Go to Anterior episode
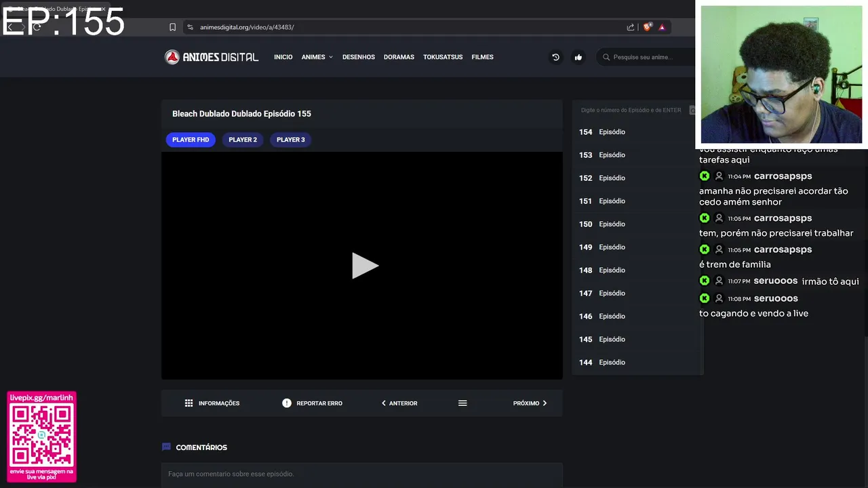The height and width of the screenshot is (488, 868). tap(399, 403)
